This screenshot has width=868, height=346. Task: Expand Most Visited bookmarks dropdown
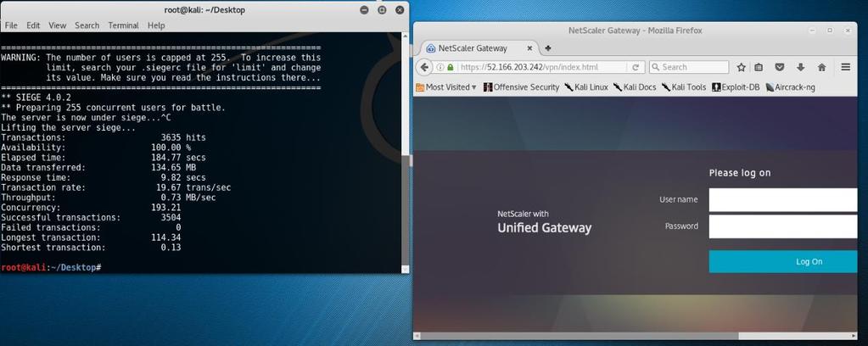click(x=446, y=86)
